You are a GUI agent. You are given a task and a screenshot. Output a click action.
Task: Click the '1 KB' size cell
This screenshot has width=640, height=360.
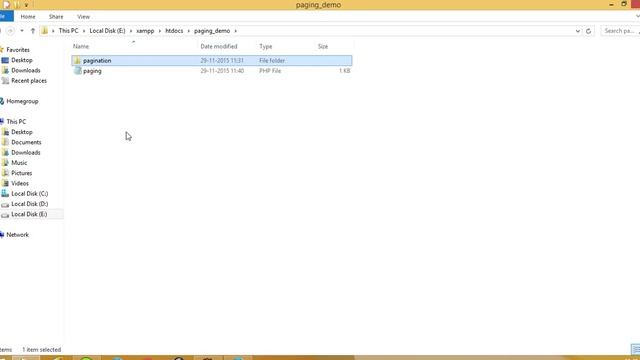[344, 71]
